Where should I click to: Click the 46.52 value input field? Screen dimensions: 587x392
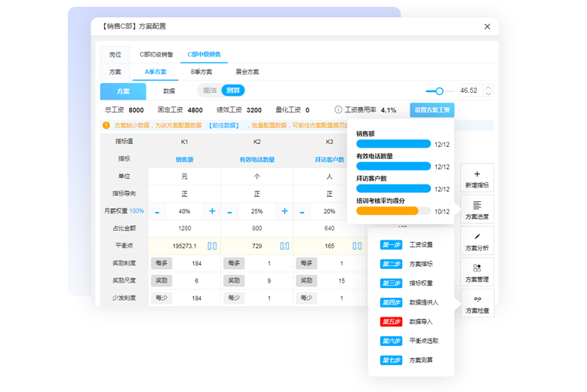(x=471, y=90)
